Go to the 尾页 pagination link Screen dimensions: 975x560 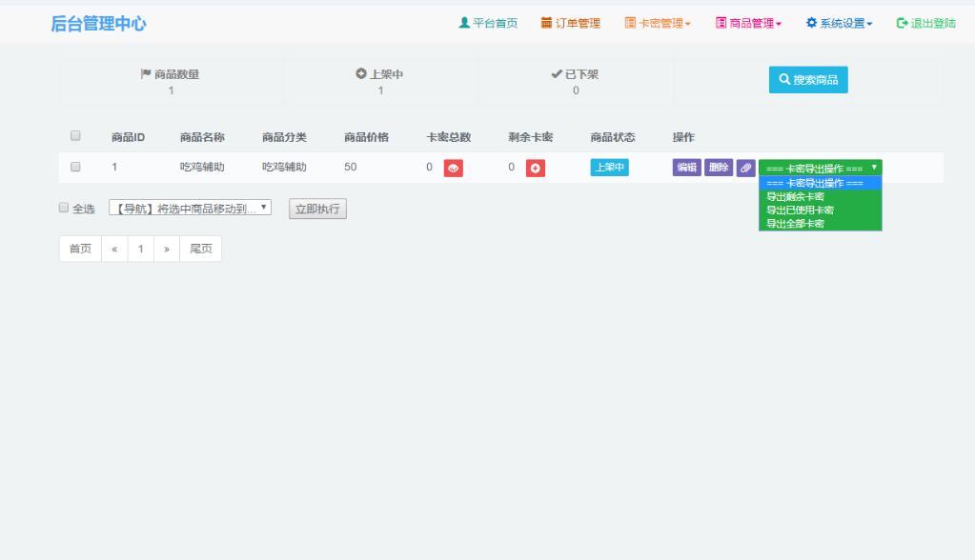tap(200, 249)
